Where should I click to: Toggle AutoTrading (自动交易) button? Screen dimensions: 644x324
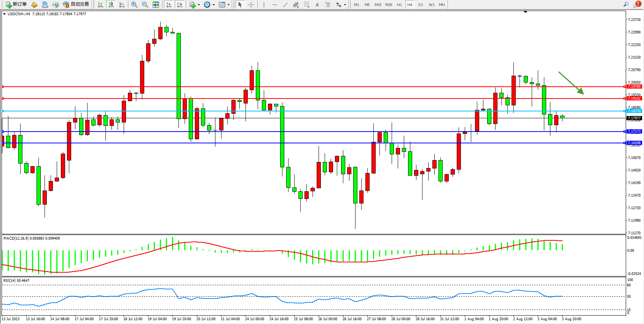[x=76, y=5]
